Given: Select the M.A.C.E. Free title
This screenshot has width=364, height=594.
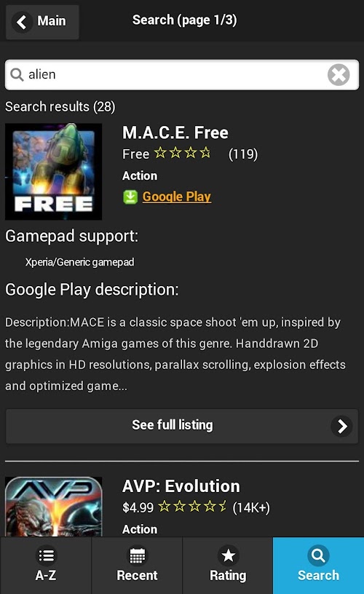Looking at the screenshot, I should pyautogui.click(x=175, y=132).
